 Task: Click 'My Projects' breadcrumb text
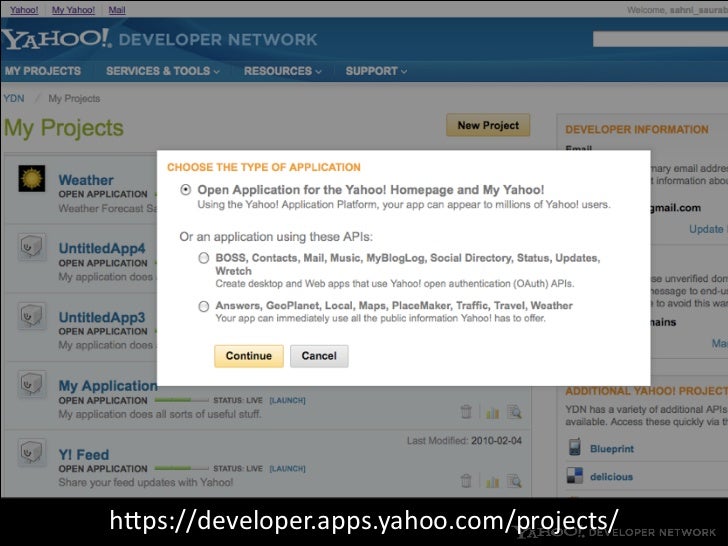point(74,98)
